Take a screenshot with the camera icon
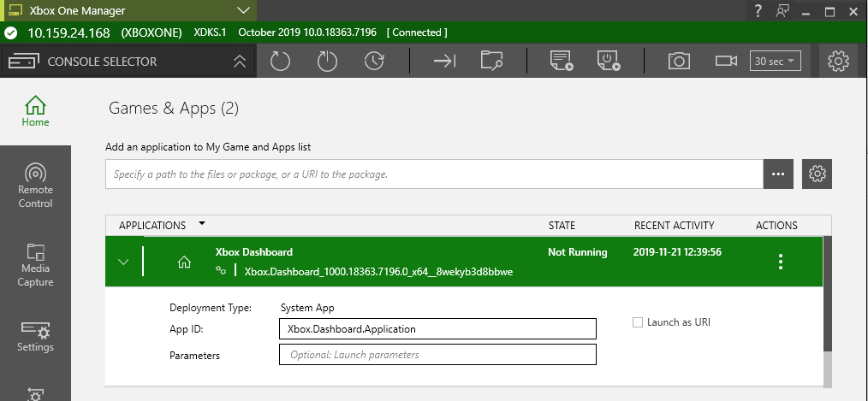The height and width of the screenshot is (401, 868). [x=679, y=61]
